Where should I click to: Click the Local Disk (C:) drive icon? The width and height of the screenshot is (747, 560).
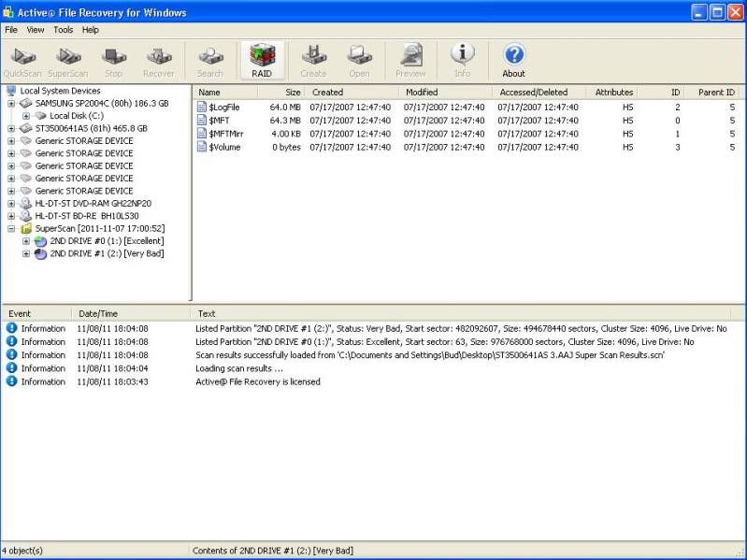coord(41,116)
